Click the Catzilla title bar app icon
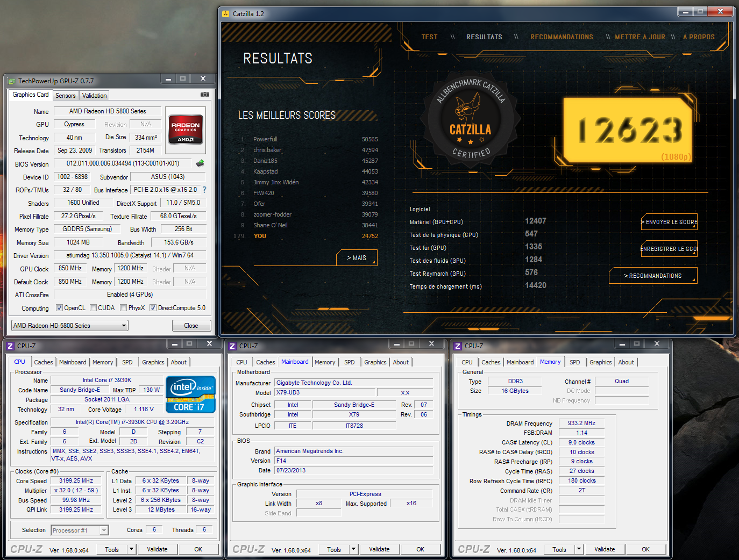 click(x=226, y=13)
